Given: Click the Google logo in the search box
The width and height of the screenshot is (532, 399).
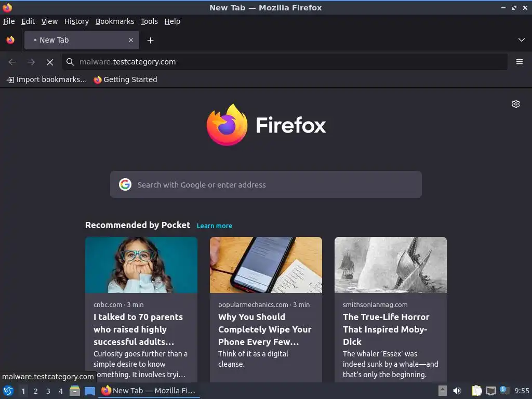Looking at the screenshot, I should [125, 184].
